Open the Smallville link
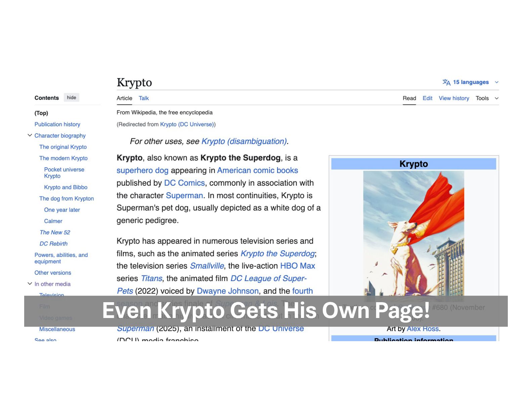This screenshot has height=411, width=532. pyautogui.click(x=207, y=266)
